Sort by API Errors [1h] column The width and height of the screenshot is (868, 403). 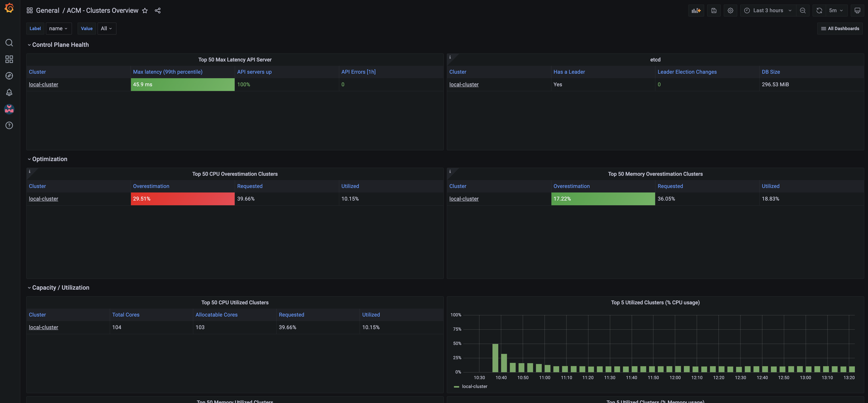(x=358, y=72)
